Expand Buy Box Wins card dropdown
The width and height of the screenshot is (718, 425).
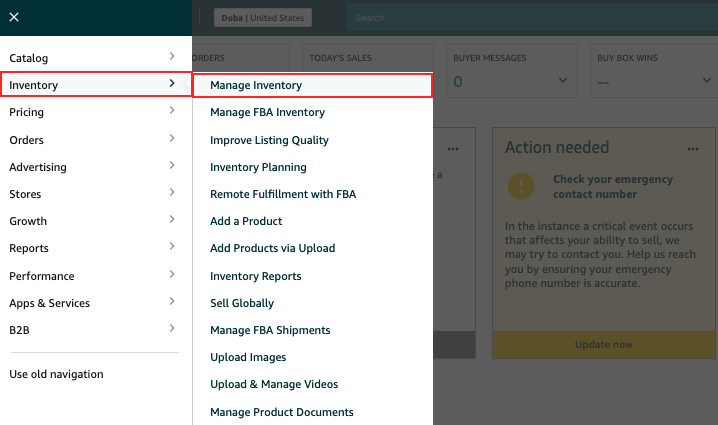pyautogui.click(x=704, y=80)
